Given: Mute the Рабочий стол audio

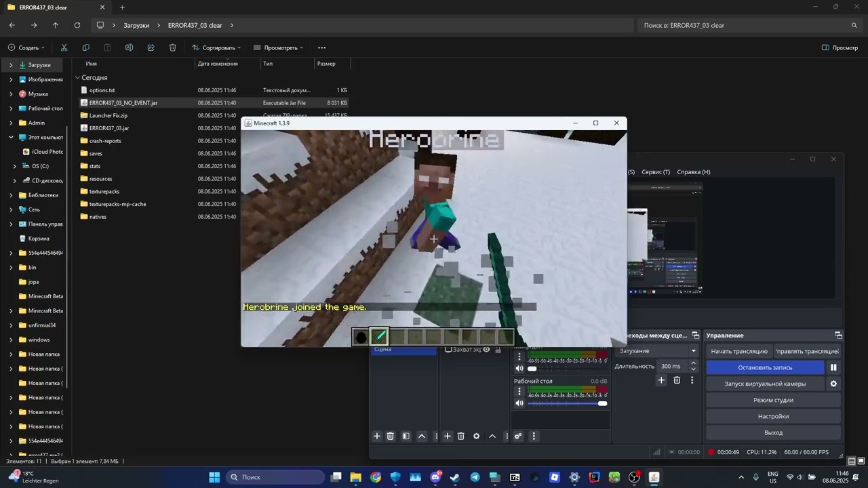Looking at the screenshot, I should point(519,403).
